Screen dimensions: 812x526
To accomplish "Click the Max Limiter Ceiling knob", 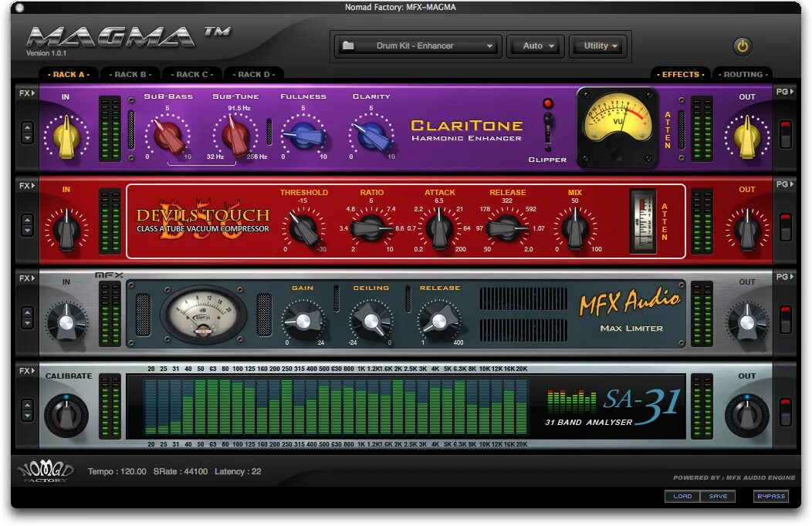I will point(370,321).
